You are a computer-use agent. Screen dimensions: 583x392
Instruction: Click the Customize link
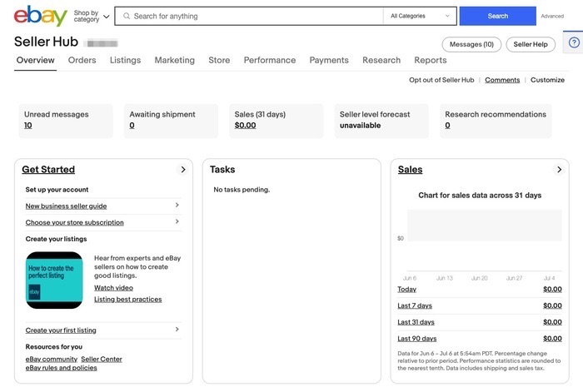coord(547,80)
